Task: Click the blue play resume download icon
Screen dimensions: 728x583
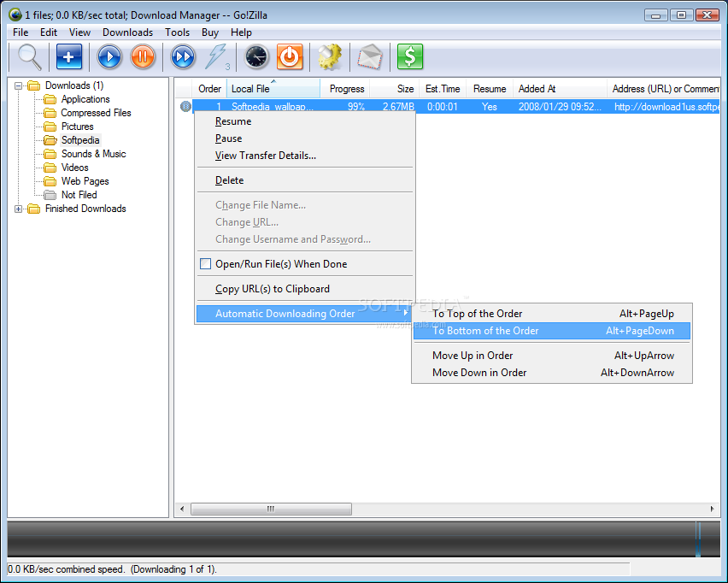Action: click(x=109, y=56)
